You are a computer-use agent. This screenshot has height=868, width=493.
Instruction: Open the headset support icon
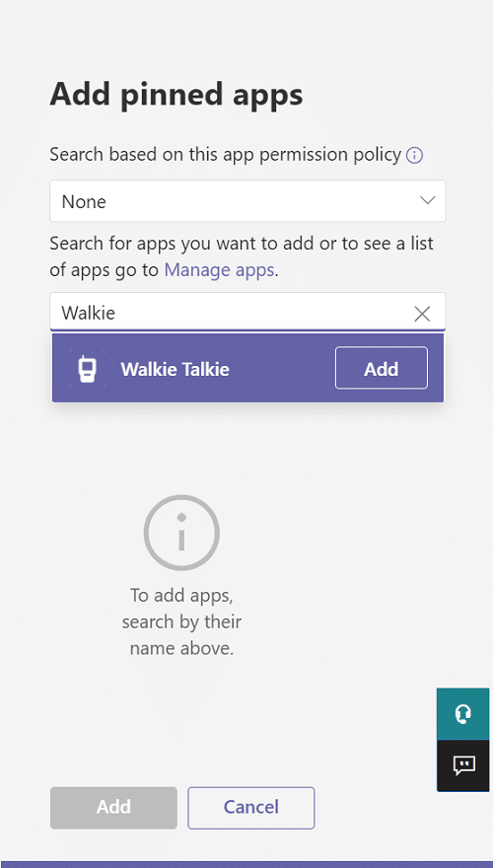coord(463,714)
